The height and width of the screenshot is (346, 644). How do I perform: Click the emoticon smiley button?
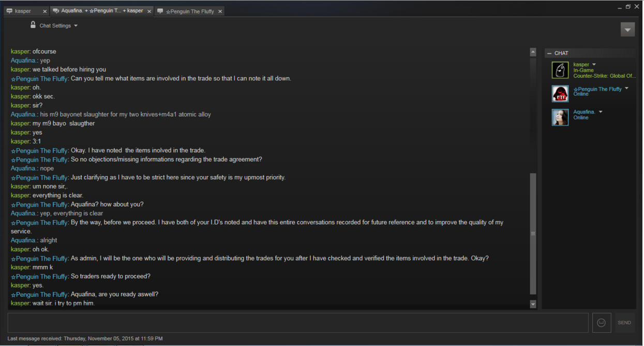[x=601, y=323]
